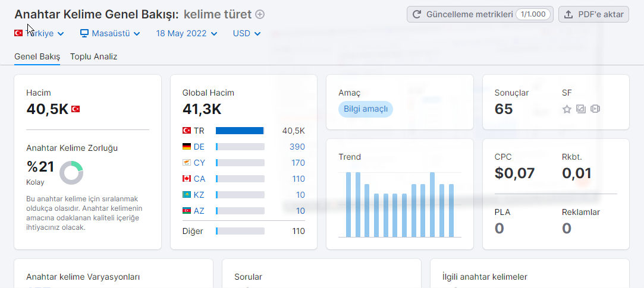Click the tallest Trend chart bar on left
The image size is (644, 288).
pyautogui.click(x=348, y=204)
